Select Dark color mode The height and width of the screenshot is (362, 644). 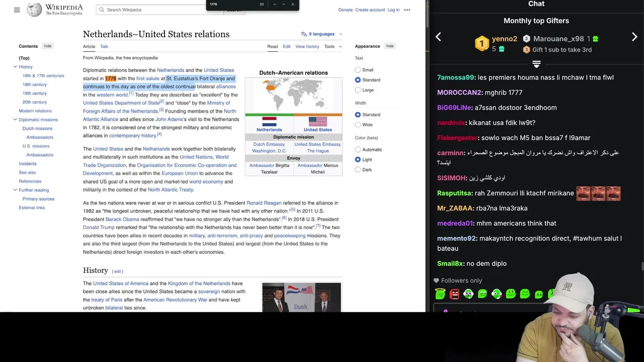[358, 169]
